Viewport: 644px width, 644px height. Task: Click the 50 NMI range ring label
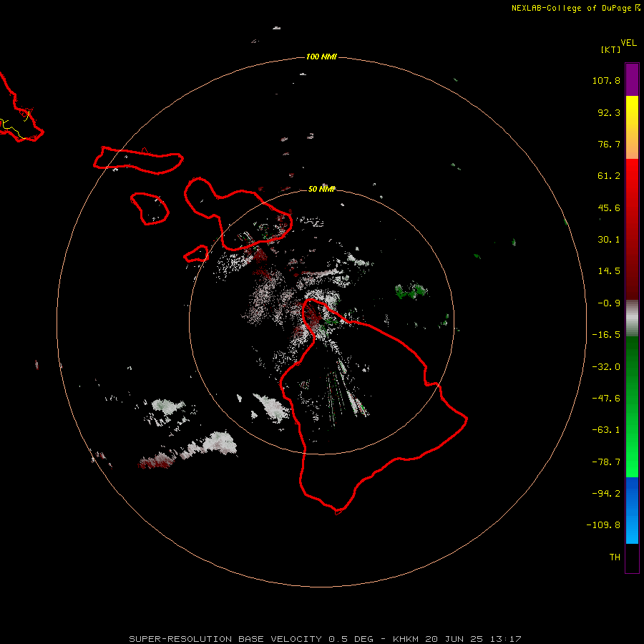coord(321,189)
